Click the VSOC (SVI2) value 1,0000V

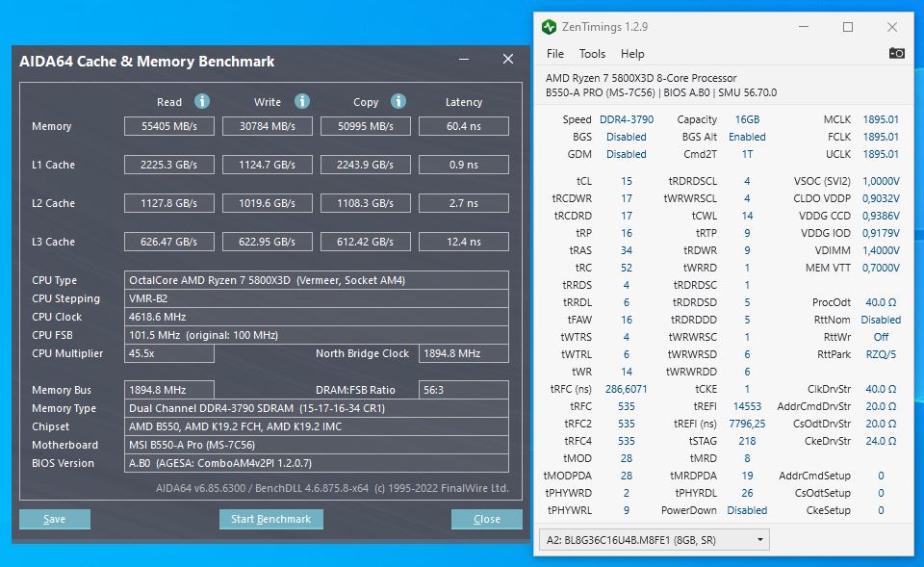pyautogui.click(x=881, y=181)
